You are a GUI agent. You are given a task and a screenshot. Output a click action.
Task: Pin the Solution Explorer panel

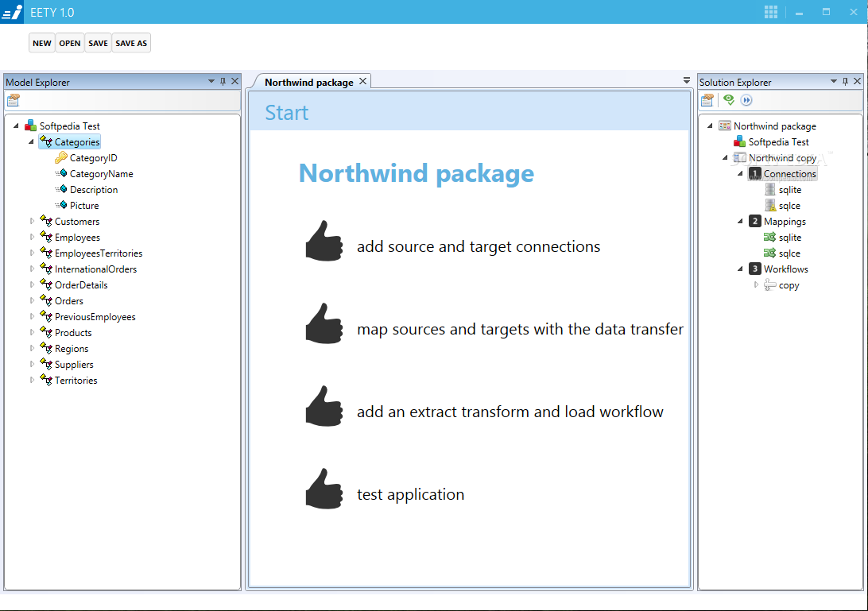pyautogui.click(x=845, y=81)
